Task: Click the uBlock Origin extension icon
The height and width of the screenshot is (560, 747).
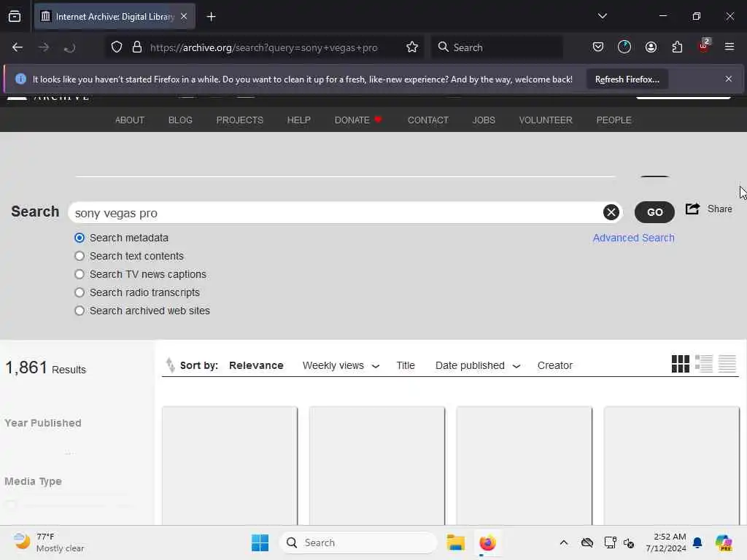Action: (x=704, y=47)
